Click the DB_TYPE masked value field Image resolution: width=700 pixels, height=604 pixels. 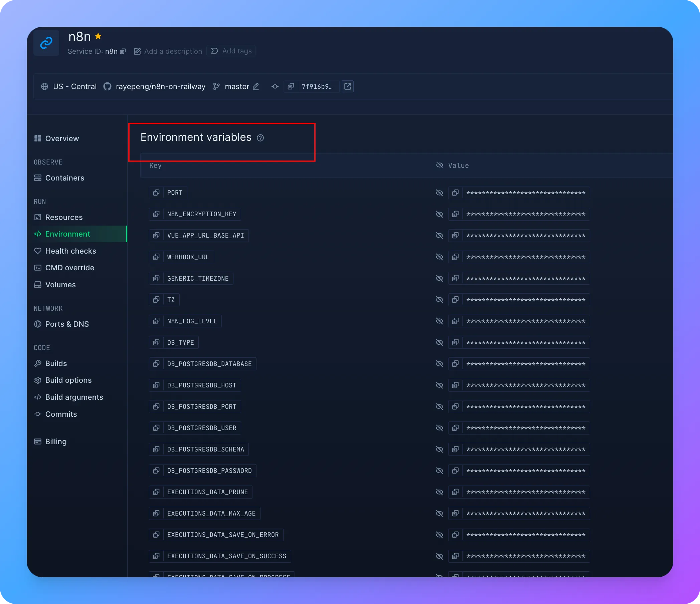[526, 342]
